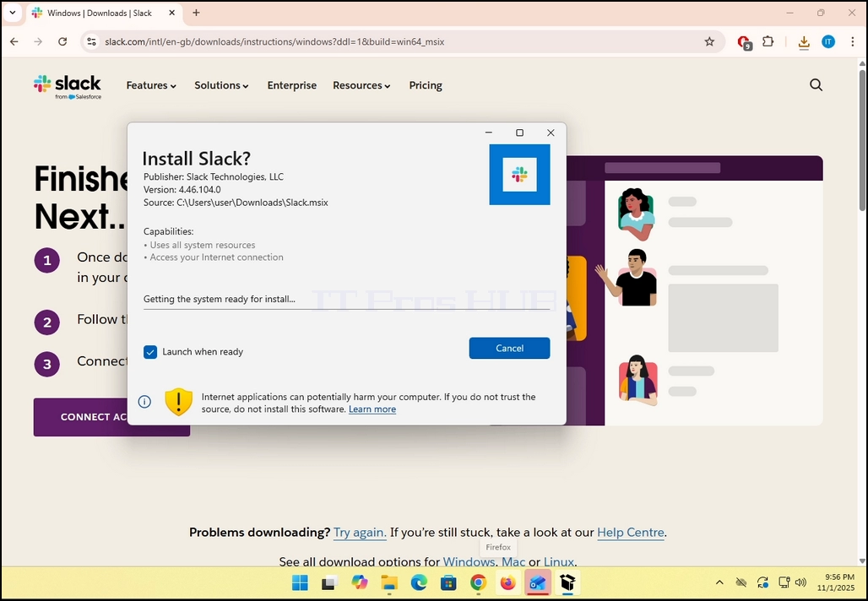Click the page vertical scrollbar
Screen dimensions: 868x601
pyautogui.click(x=862, y=140)
